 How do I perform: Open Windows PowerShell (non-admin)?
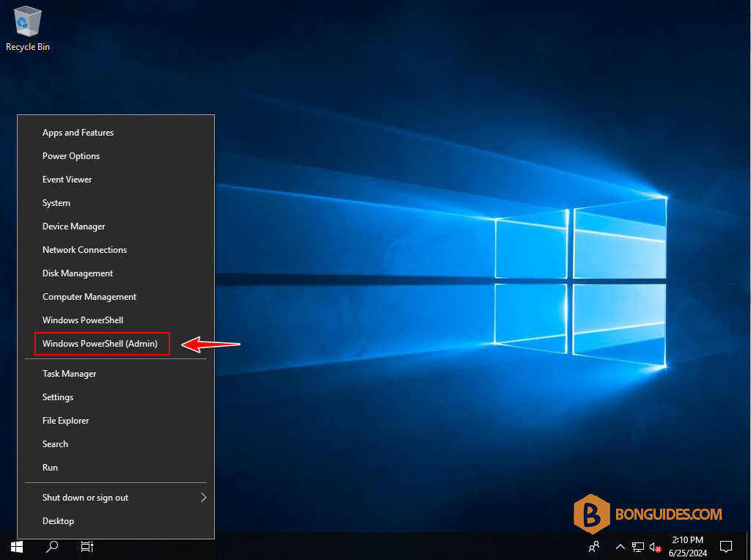pyautogui.click(x=116, y=320)
